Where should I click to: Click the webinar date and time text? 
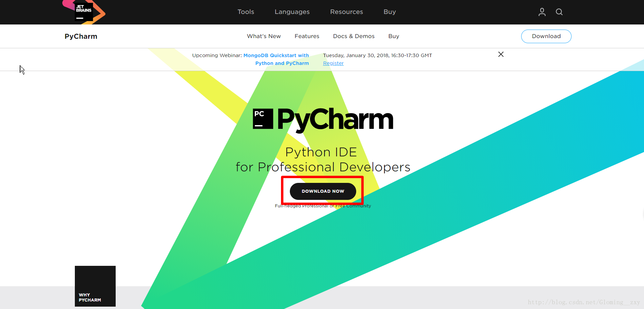coord(377,55)
